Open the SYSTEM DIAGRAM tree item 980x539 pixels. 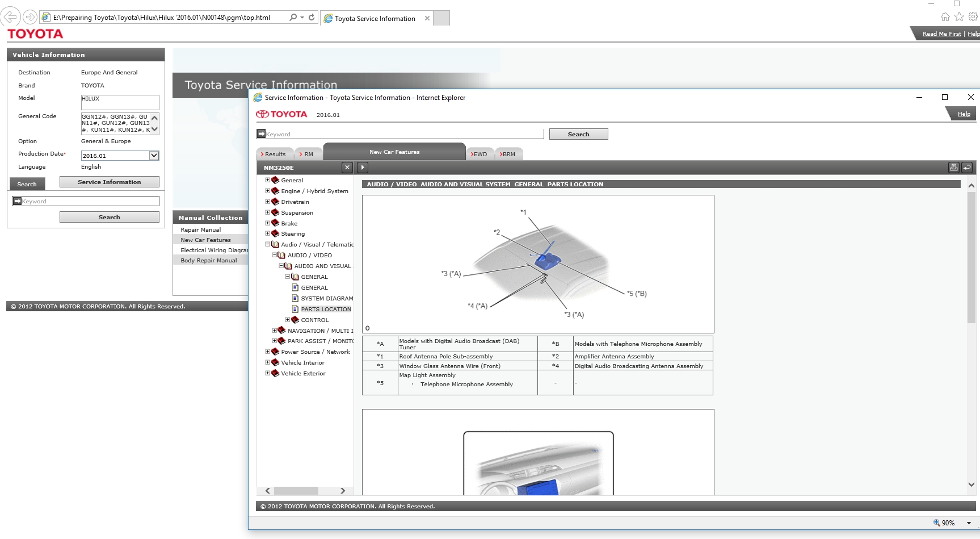click(327, 298)
